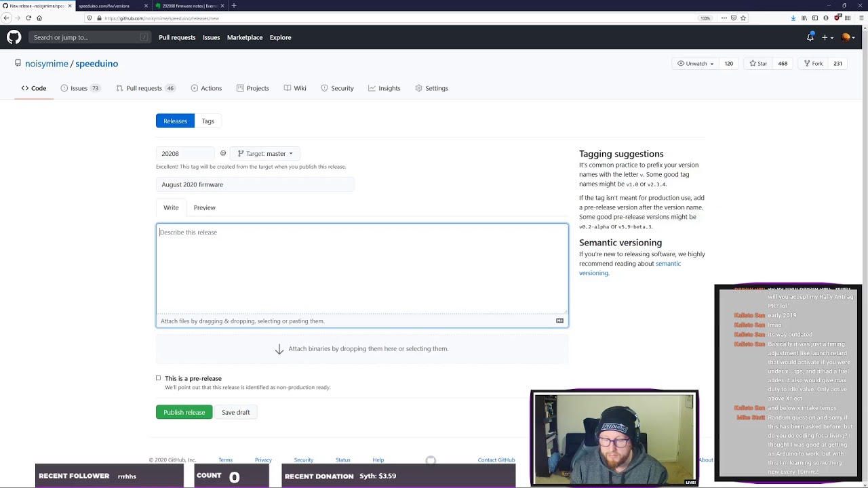
Task: Open the browser home page icon
Action: click(39, 18)
